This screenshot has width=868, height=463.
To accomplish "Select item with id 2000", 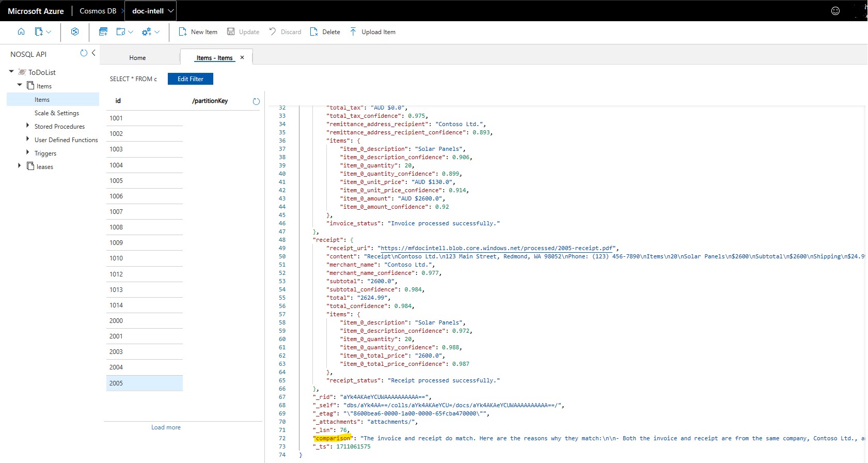I will (x=145, y=320).
